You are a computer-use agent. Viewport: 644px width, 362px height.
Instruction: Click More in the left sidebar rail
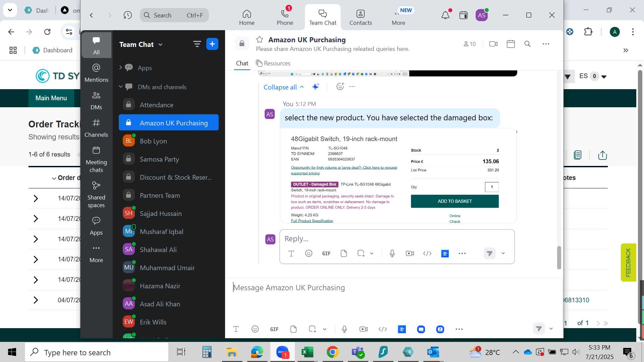[x=96, y=253]
